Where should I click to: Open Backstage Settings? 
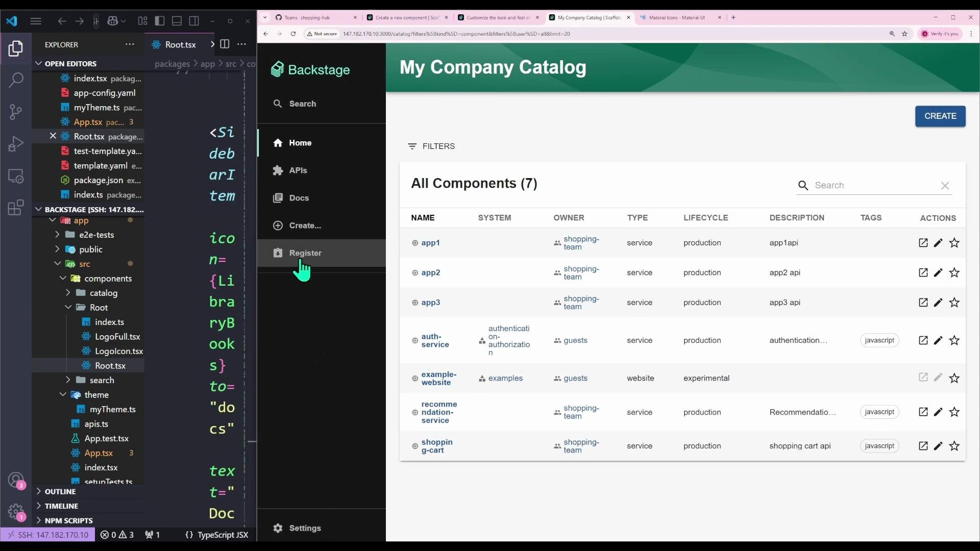tap(322, 528)
